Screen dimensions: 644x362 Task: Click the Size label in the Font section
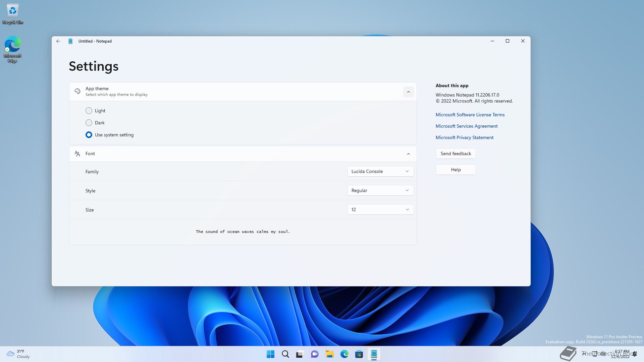point(90,210)
